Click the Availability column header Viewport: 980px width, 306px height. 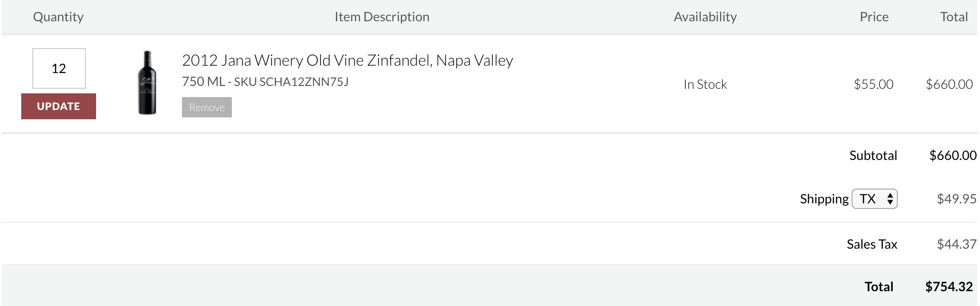705,17
